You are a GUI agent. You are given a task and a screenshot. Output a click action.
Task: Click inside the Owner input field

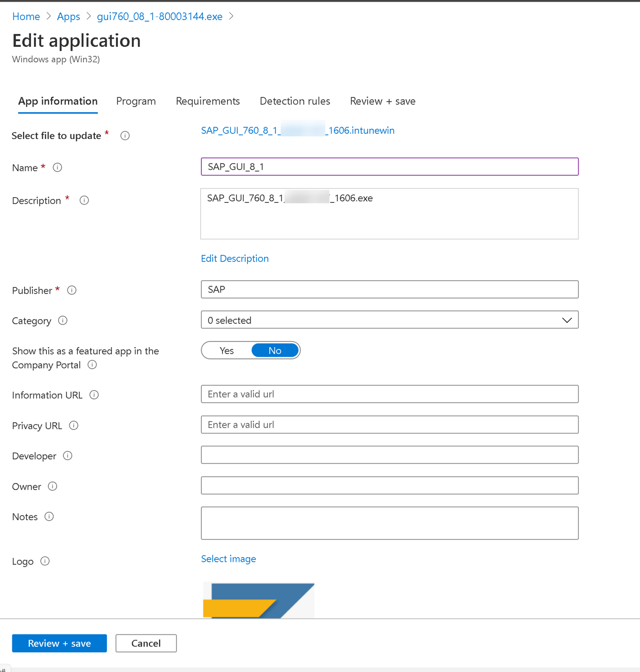[390, 485]
